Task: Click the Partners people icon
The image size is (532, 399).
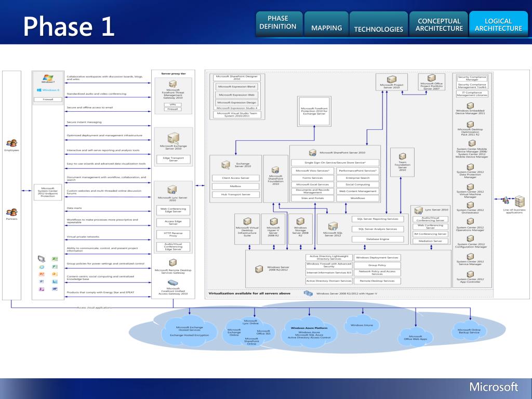Action: (x=11, y=212)
